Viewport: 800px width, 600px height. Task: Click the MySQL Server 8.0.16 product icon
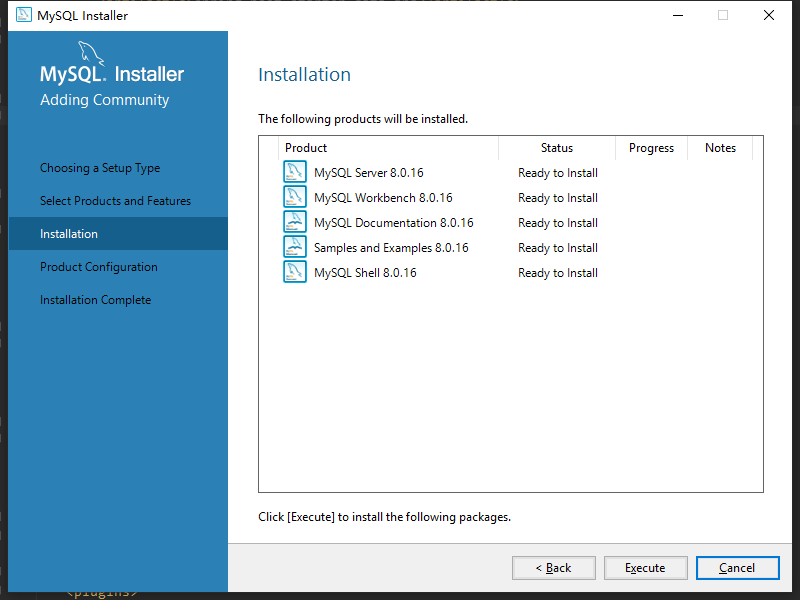tap(295, 172)
